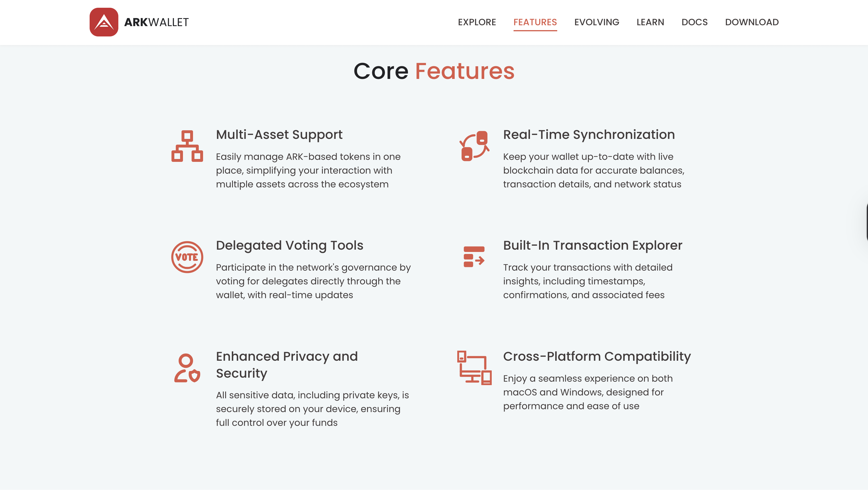The height and width of the screenshot is (493, 868).
Task: Click the Cross-Platform Compatibility devices icon
Action: (x=474, y=368)
